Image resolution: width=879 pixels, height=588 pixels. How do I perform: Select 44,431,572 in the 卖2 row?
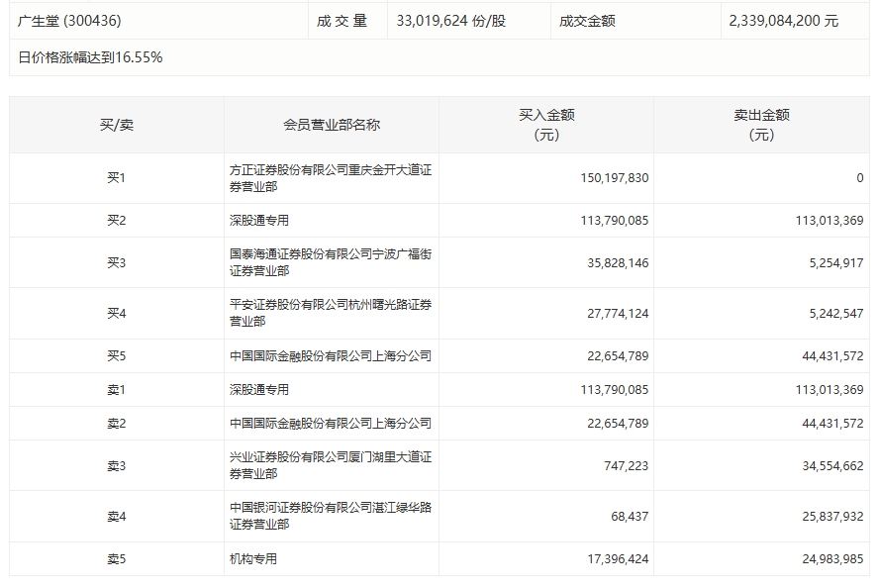[x=833, y=424]
